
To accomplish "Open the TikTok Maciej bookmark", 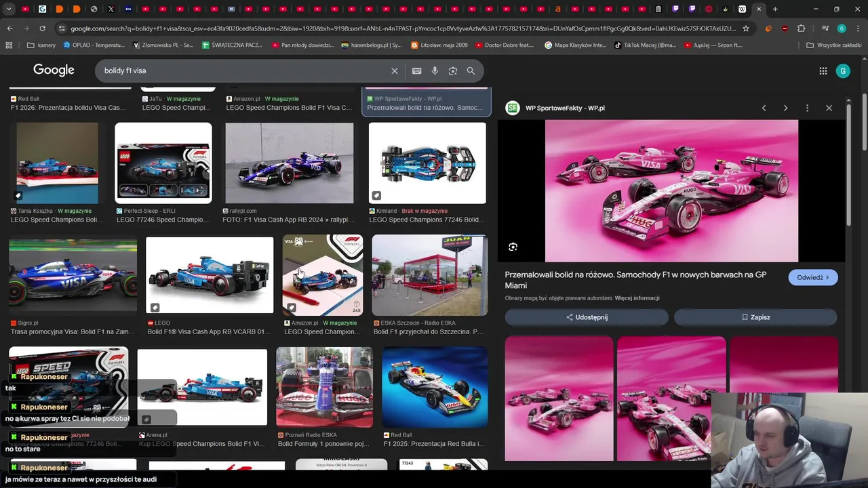I will [x=646, y=45].
